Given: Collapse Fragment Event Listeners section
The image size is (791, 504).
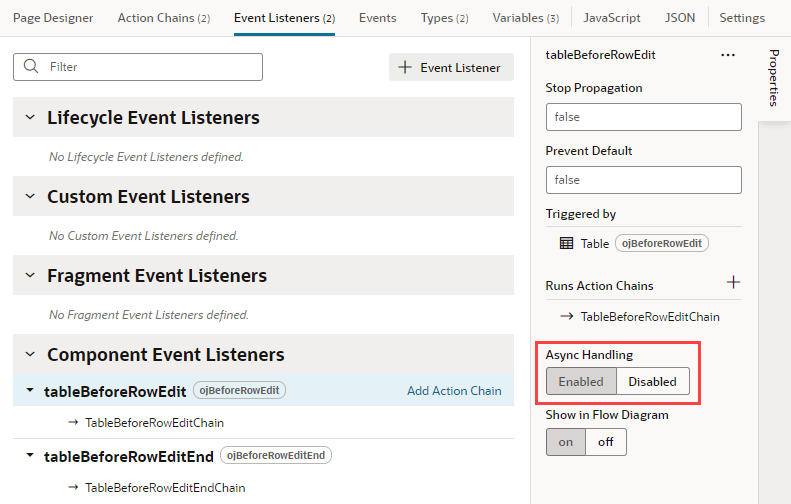Looking at the screenshot, I should point(30,275).
